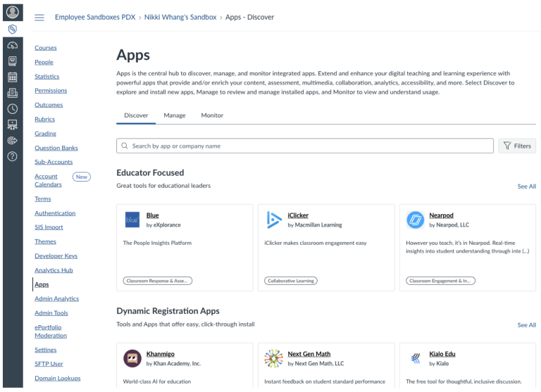Go to SIS Import link
This screenshot has height=392, width=541.
49,227
